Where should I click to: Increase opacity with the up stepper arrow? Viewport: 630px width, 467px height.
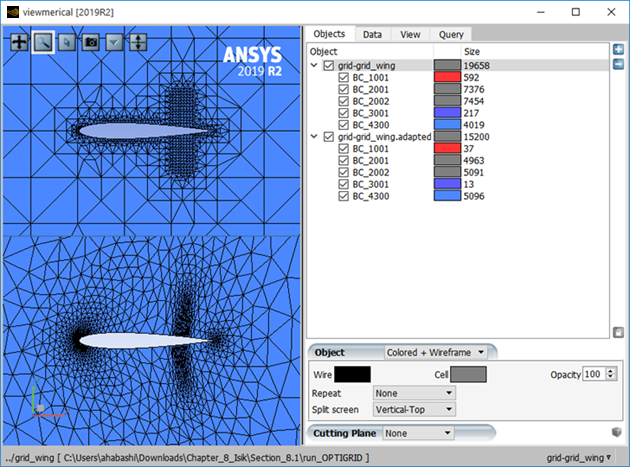[611, 371]
